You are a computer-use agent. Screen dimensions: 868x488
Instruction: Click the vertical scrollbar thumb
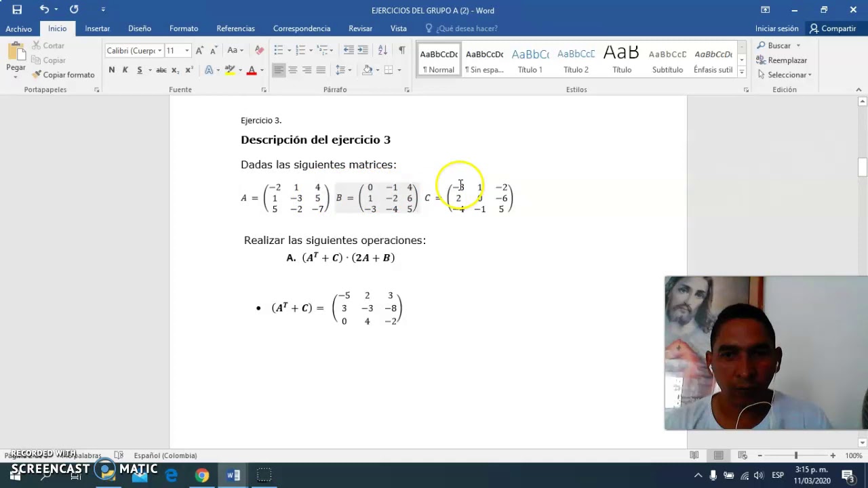863,167
